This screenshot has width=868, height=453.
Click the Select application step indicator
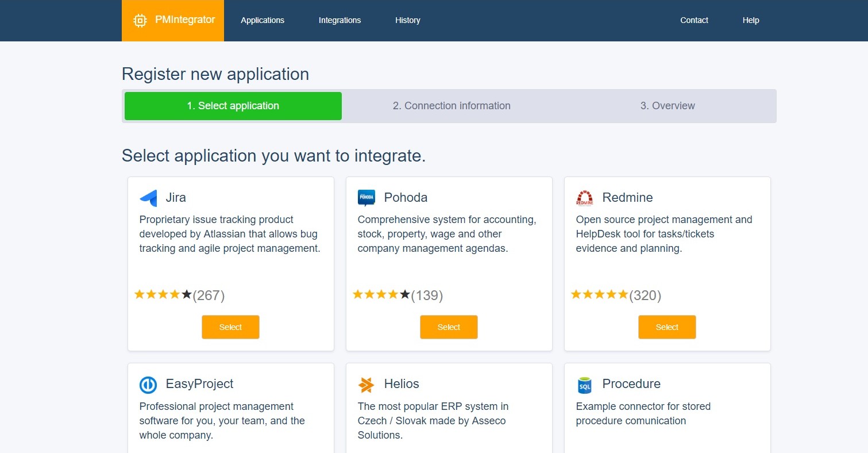[x=233, y=105]
